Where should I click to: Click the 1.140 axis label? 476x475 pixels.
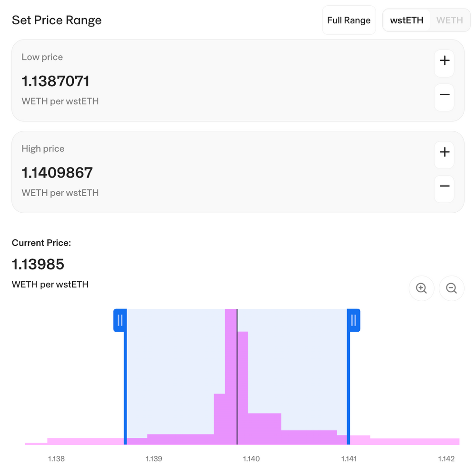[251, 458]
